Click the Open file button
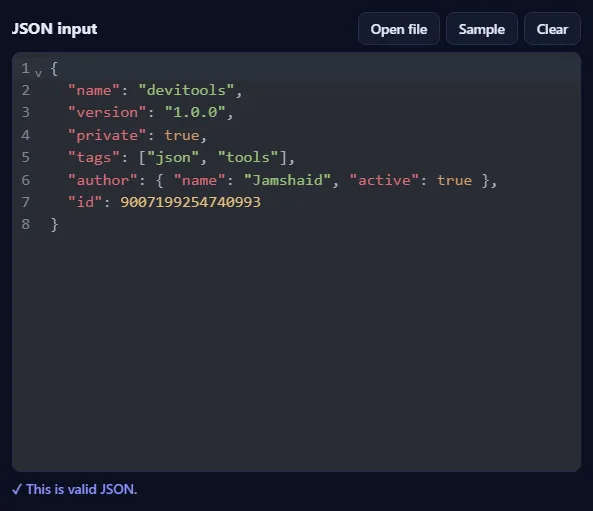The height and width of the screenshot is (511, 593). (x=399, y=29)
